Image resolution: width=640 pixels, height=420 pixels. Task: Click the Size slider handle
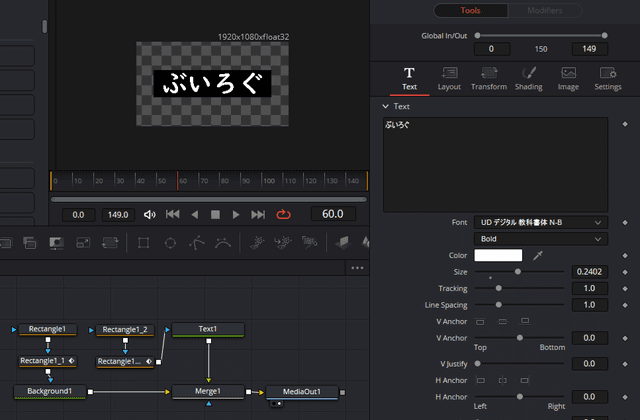tap(518, 271)
